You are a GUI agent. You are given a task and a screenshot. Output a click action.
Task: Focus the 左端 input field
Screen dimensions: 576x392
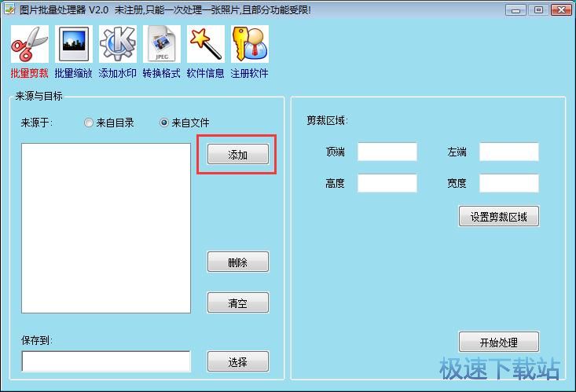click(x=509, y=152)
